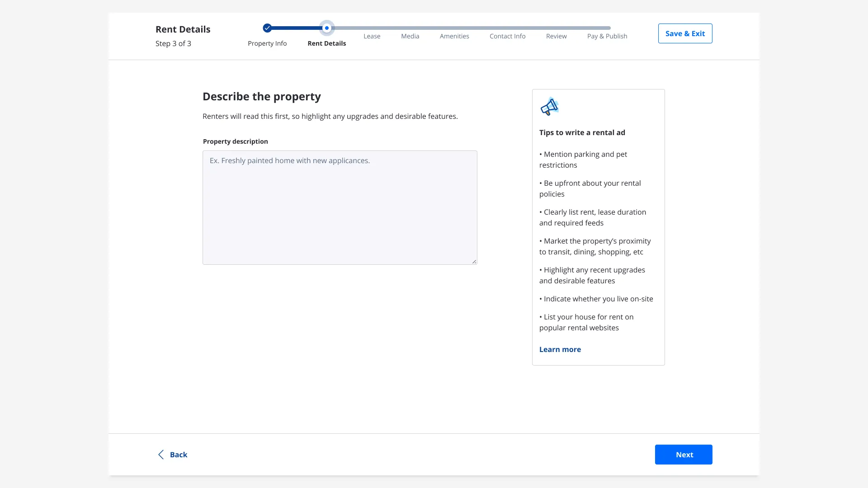The width and height of the screenshot is (868, 488).
Task: Open the Learn more link
Action: 560,349
